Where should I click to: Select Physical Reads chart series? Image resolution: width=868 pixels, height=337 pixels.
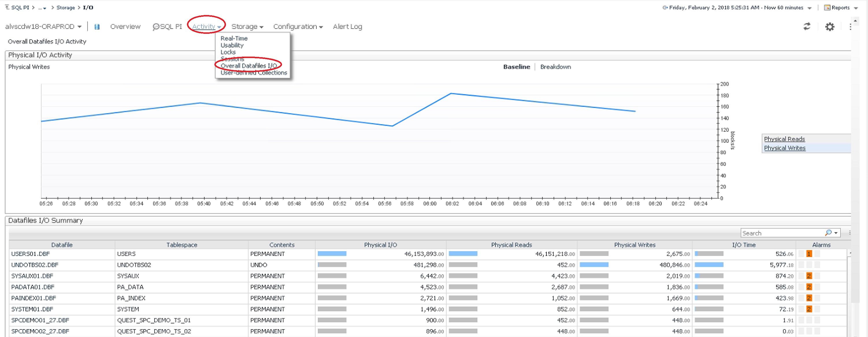(784, 139)
